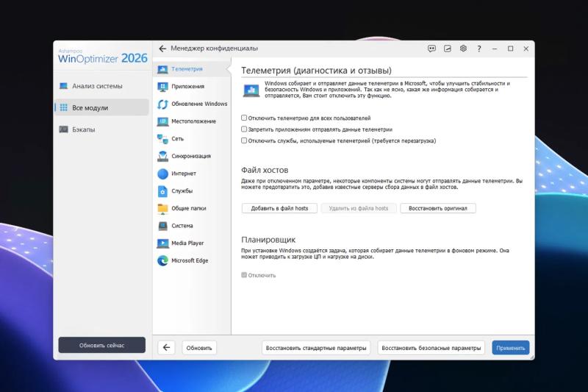Go to Анализ системы
This screenshot has width=588, height=392.
tap(102, 86)
